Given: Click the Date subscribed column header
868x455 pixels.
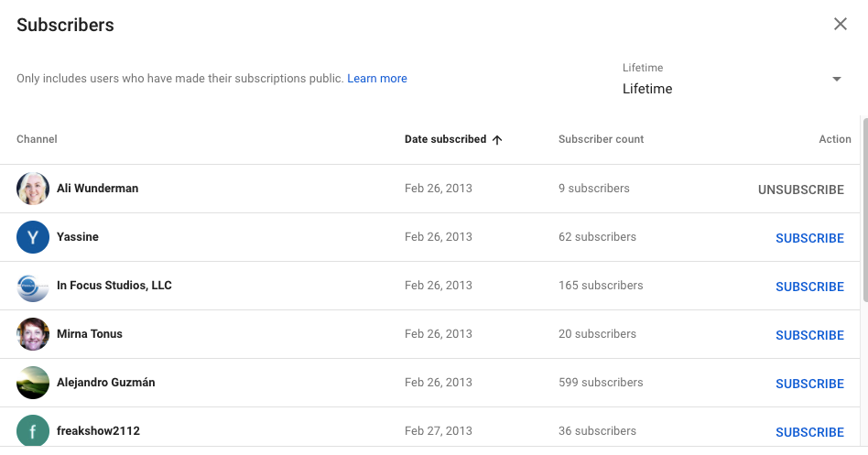Looking at the screenshot, I should pos(446,139).
